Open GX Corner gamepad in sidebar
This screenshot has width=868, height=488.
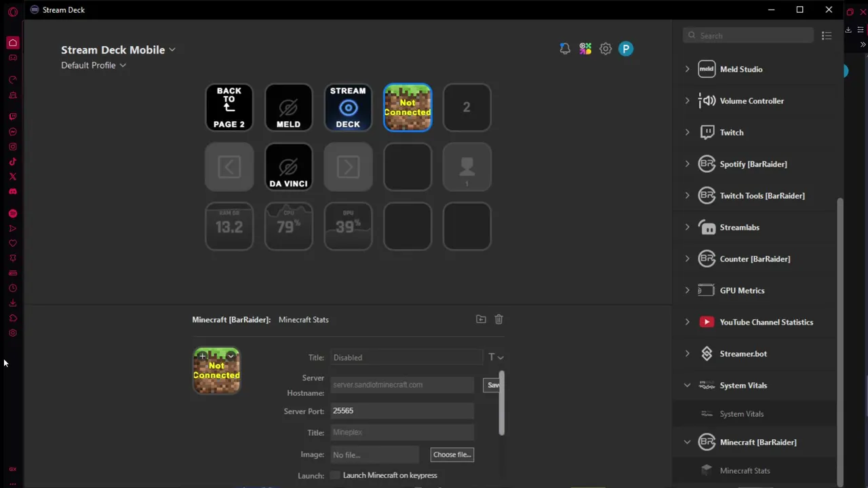click(12, 58)
